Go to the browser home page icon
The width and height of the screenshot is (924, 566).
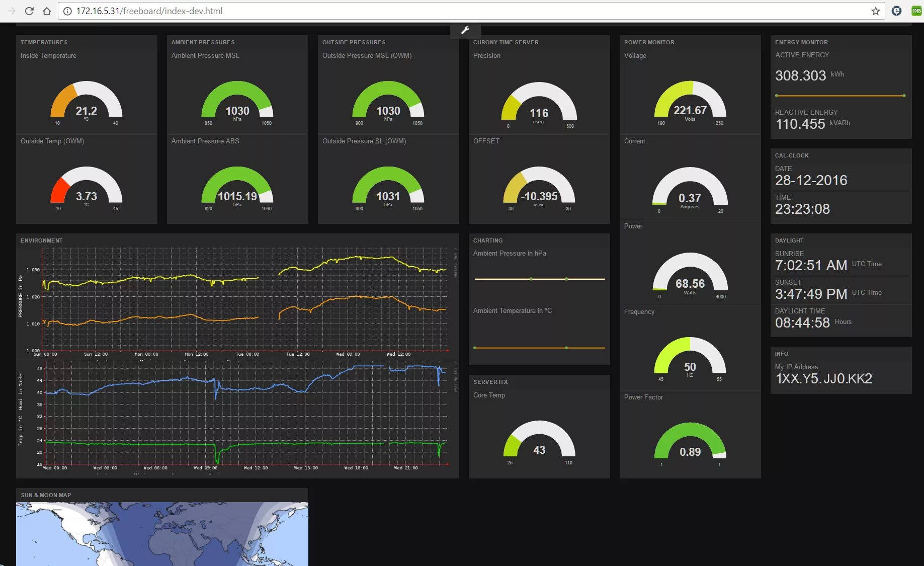coord(47,11)
